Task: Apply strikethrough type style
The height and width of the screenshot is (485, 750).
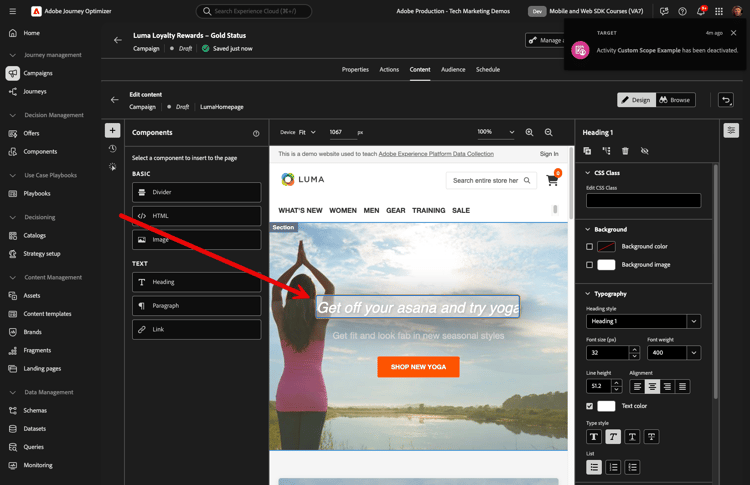Action: (x=651, y=437)
